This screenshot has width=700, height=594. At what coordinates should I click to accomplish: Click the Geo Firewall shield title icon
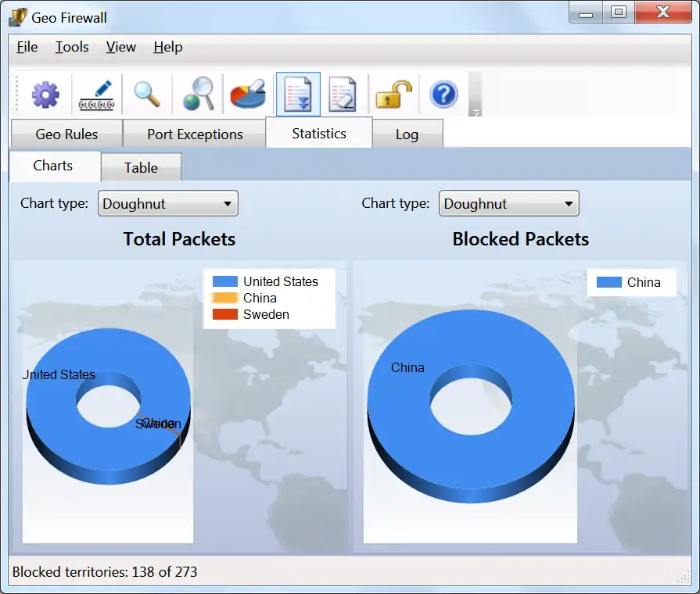coord(18,18)
